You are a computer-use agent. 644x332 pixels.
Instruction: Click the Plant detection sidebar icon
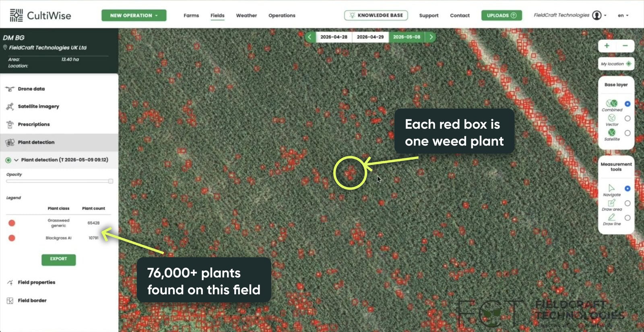click(x=10, y=142)
